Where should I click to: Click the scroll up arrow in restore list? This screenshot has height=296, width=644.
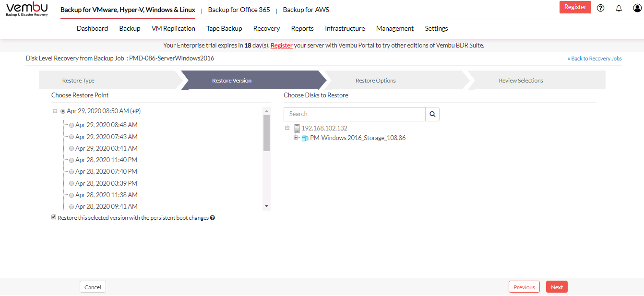266,111
